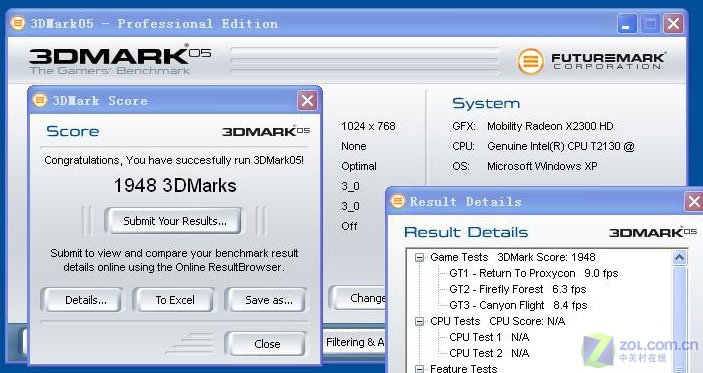Click the Filtering & A button
The width and height of the screenshot is (703, 373).
[x=354, y=343]
